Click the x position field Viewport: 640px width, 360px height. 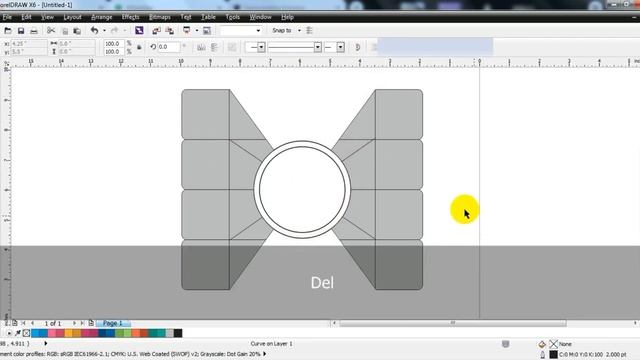(28, 43)
